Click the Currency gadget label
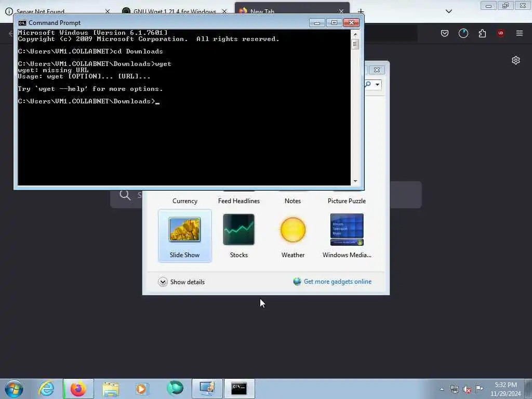This screenshot has width=532, height=399. click(184, 201)
